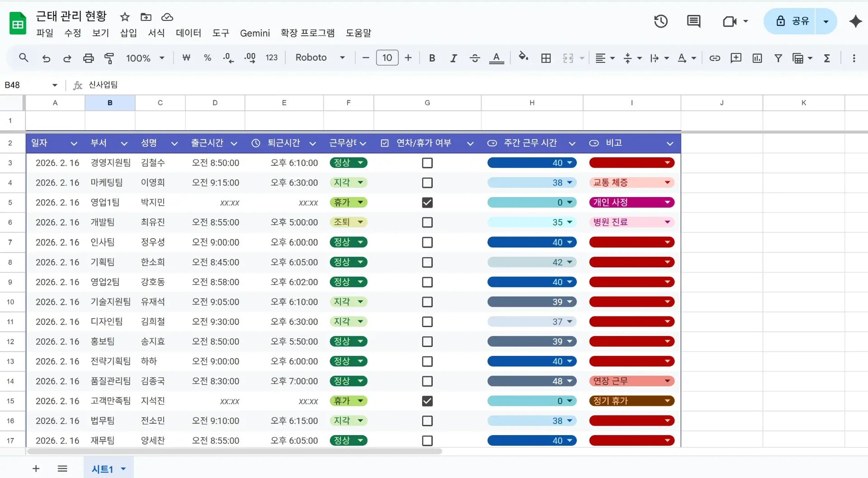Open version history clock icon
Screen dimensions: 868x478
pyautogui.click(x=660, y=21)
